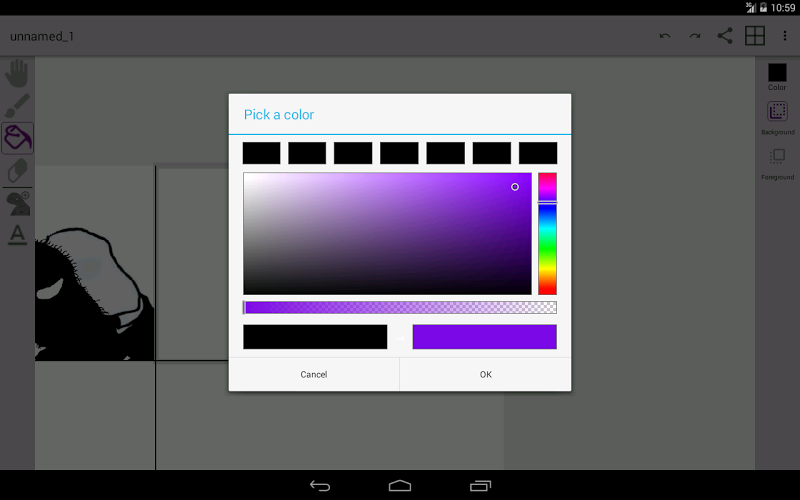Select the paint bucket fill tool
This screenshot has height=500, width=800.
pyautogui.click(x=17, y=138)
